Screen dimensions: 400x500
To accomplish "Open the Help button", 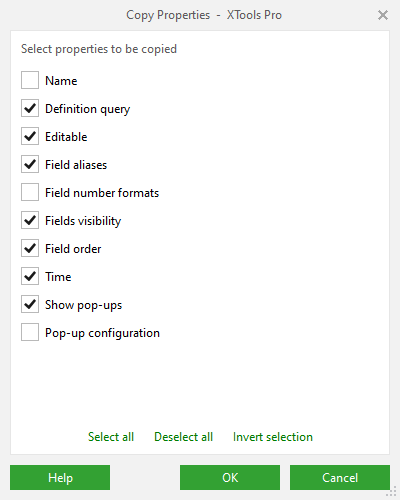I will tap(60, 478).
